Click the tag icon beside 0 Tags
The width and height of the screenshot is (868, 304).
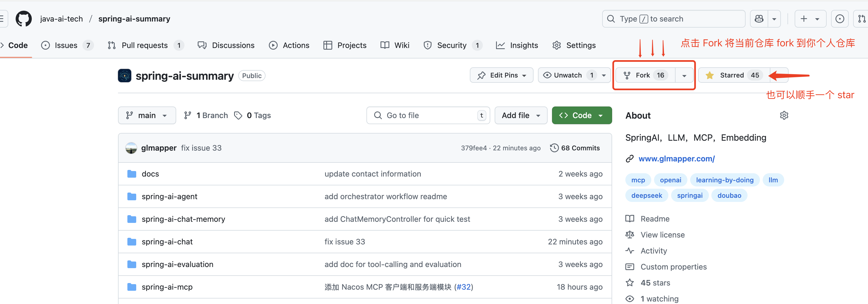tap(238, 116)
